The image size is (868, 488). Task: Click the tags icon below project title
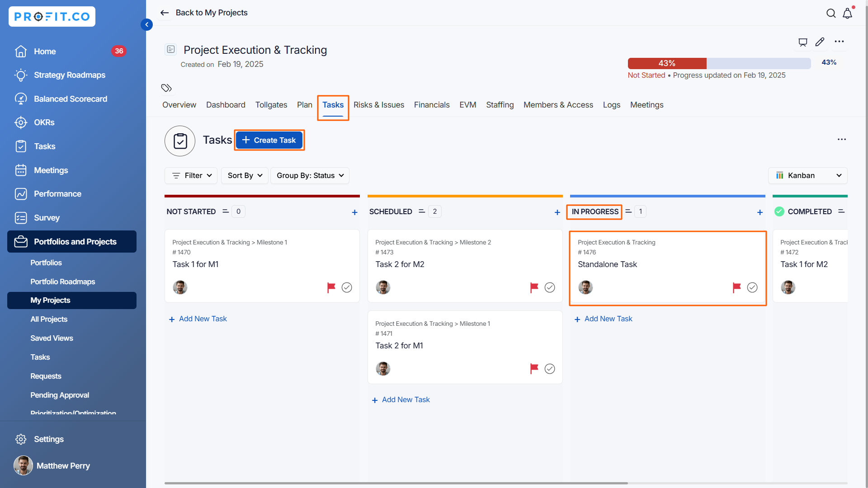(x=166, y=88)
